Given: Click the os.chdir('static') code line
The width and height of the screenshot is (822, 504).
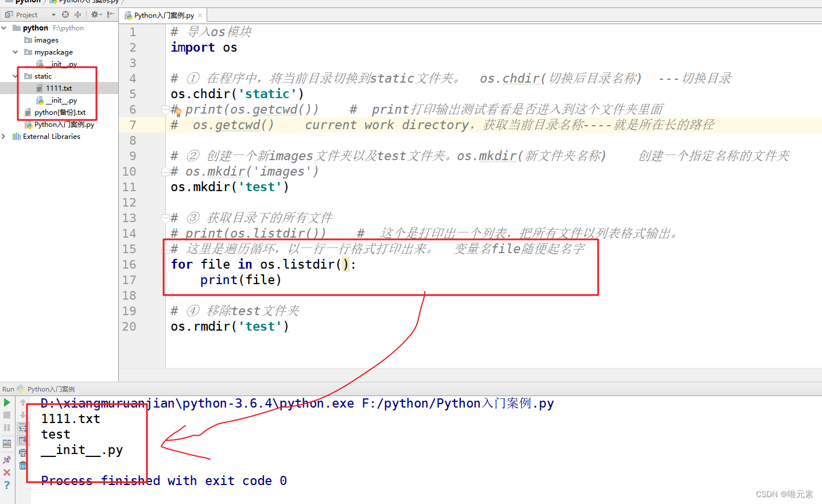Looking at the screenshot, I should (x=237, y=94).
